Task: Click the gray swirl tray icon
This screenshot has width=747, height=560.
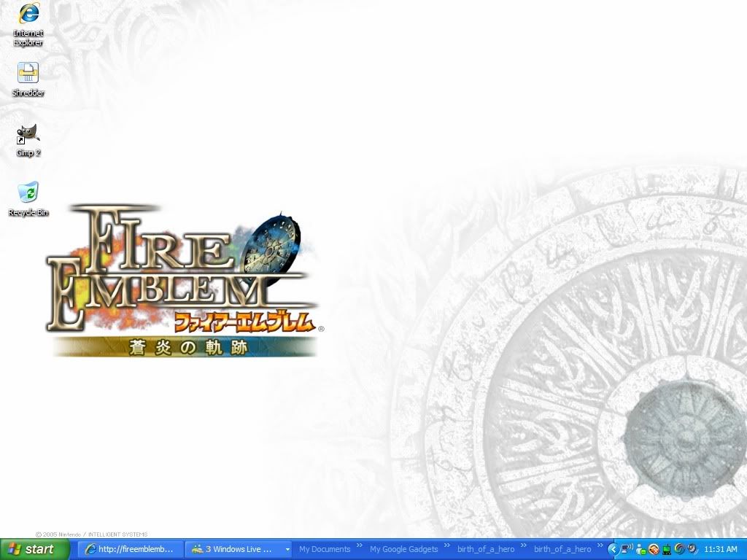Action: click(679, 549)
